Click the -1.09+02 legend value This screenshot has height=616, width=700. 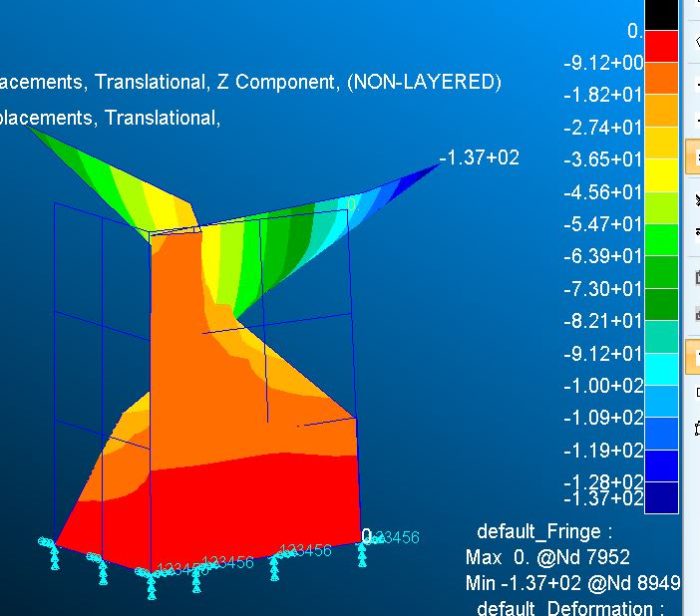point(603,418)
